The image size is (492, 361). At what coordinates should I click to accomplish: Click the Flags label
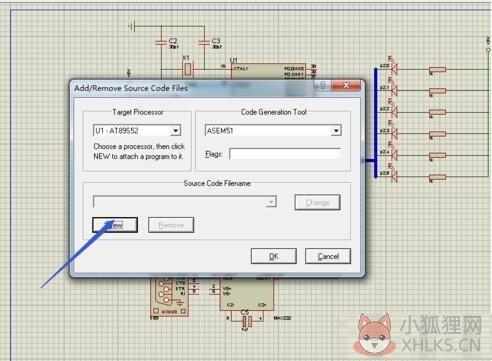point(214,154)
